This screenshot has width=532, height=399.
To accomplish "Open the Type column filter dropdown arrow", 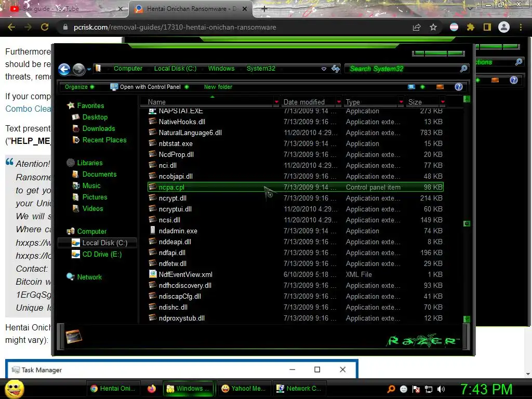I will tap(401, 102).
